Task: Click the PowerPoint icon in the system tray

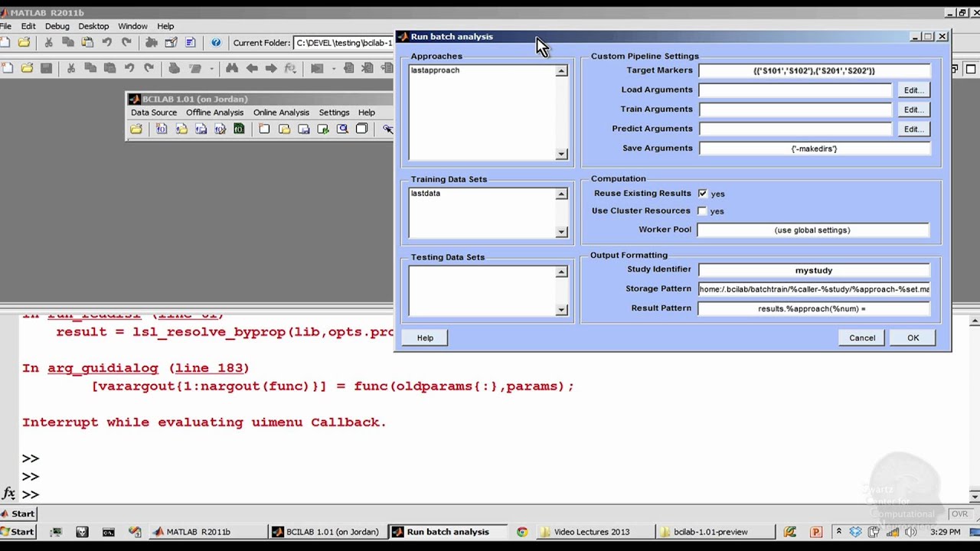Action: 815,532
